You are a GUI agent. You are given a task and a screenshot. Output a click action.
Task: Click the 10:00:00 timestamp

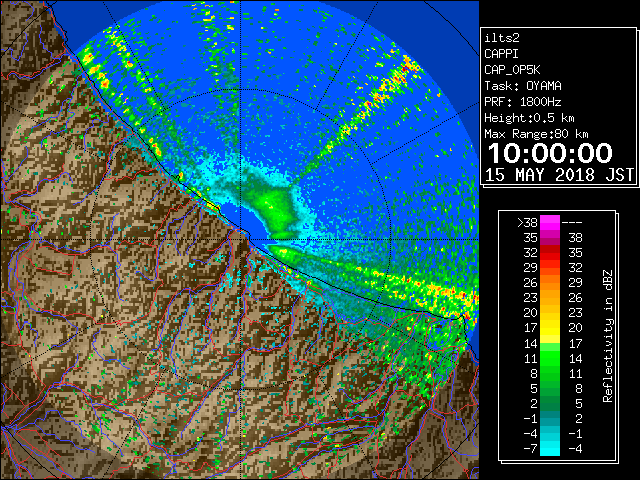pyautogui.click(x=550, y=153)
